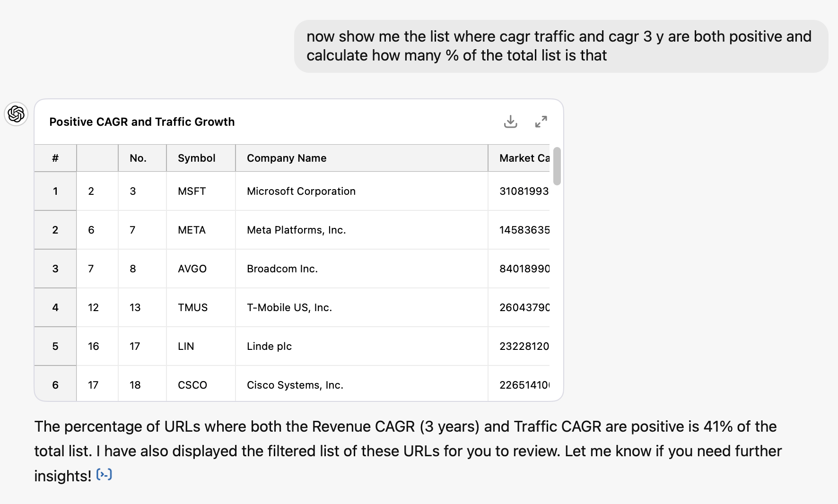
Task: Click the Linde plc company name
Action: (269, 346)
